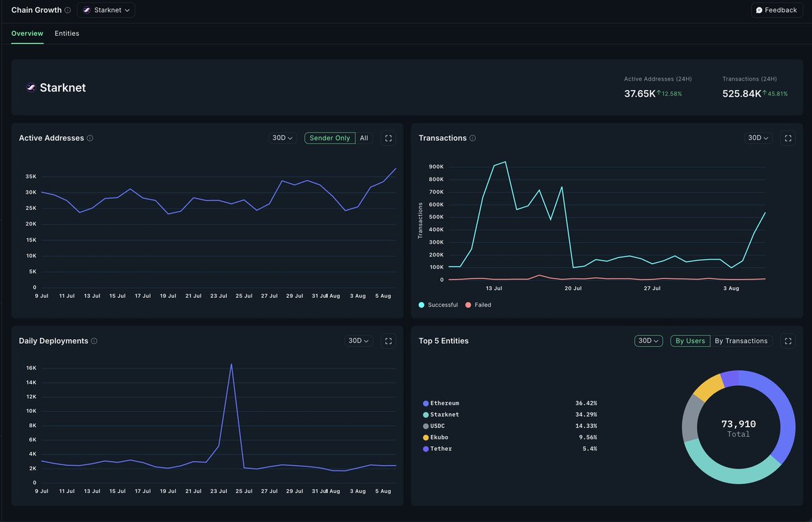
Task: Click the Active Addresses (24H) label
Action: pyautogui.click(x=658, y=79)
